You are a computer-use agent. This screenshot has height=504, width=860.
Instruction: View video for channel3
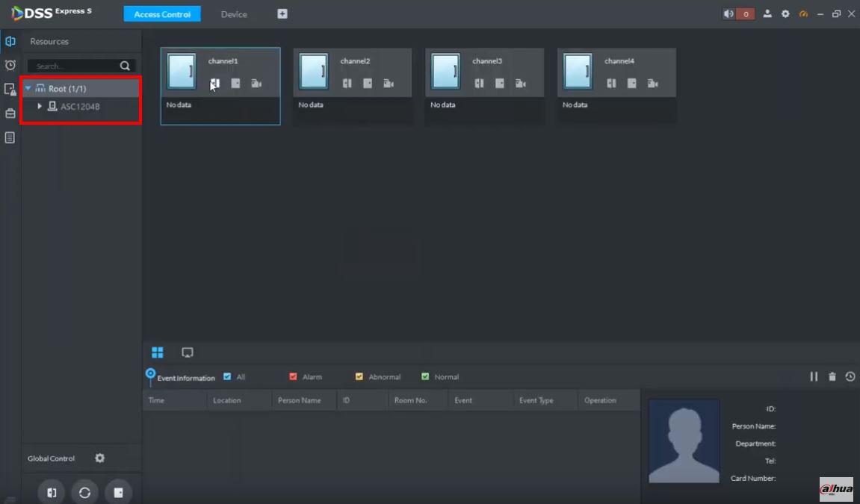521,84
